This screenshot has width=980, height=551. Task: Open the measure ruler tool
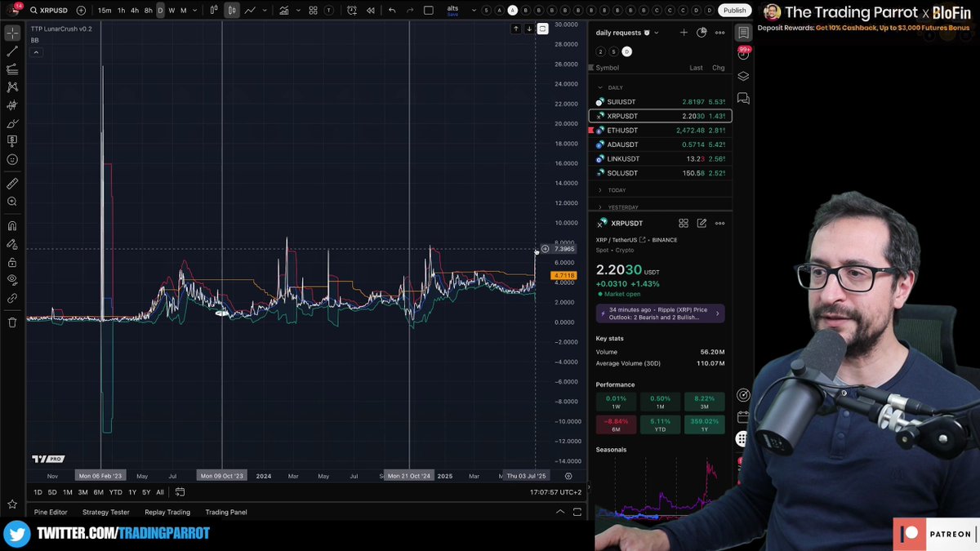click(12, 184)
